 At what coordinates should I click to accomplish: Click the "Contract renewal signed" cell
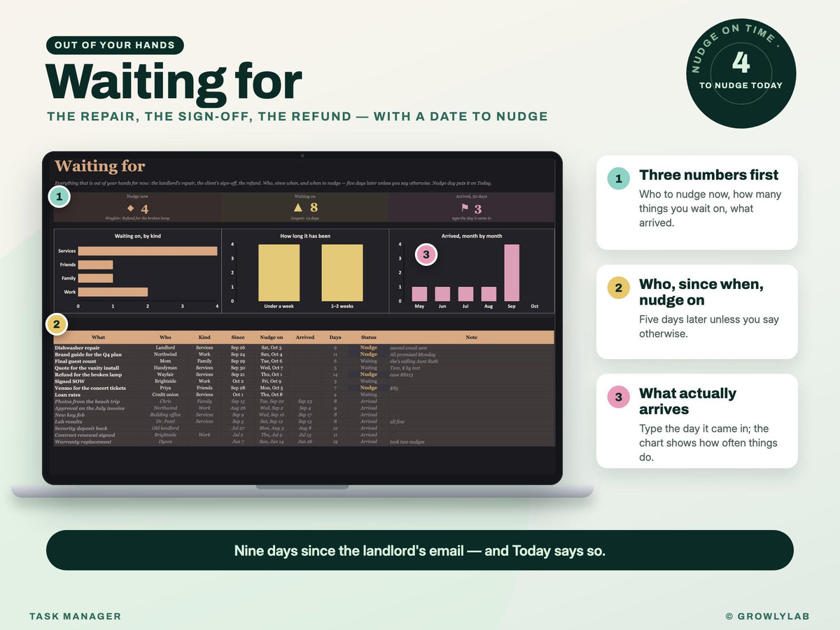85,435
